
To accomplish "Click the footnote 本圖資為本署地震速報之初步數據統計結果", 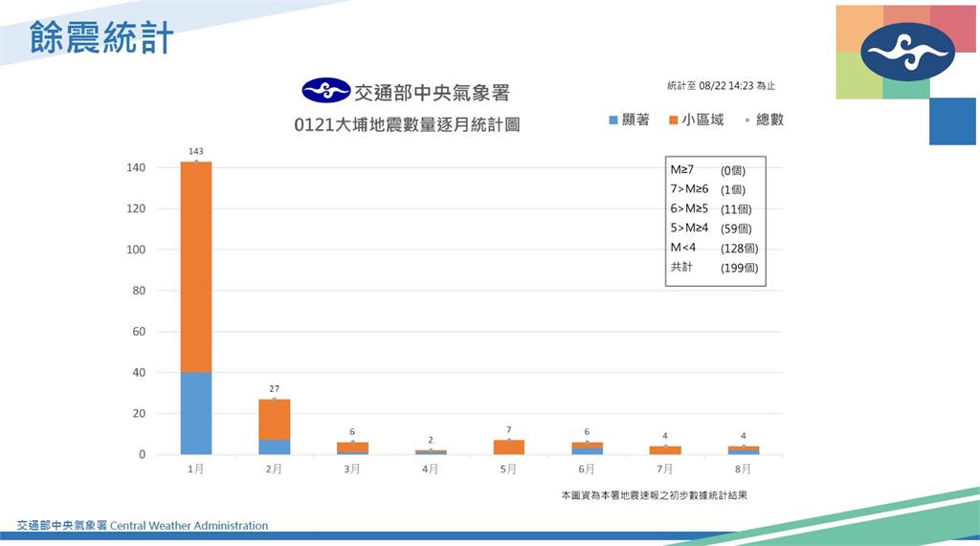I will click(654, 495).
